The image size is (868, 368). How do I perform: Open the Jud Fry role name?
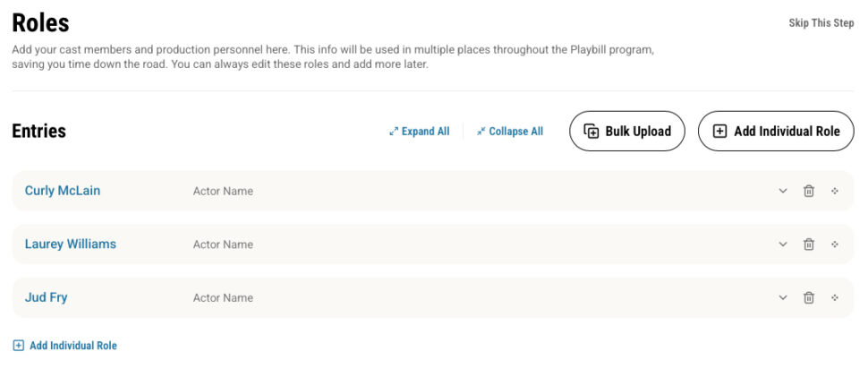click(x=46, y=297)
